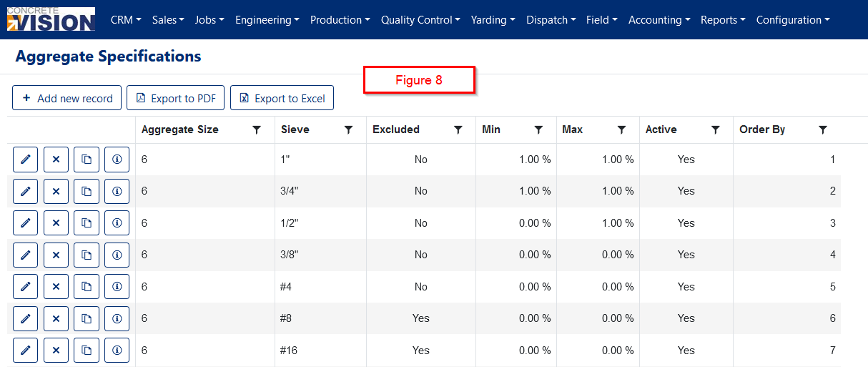Open the Field menu
Image resolution: width=868 pixels, height=367 pixels.
(x=602, y=20)
